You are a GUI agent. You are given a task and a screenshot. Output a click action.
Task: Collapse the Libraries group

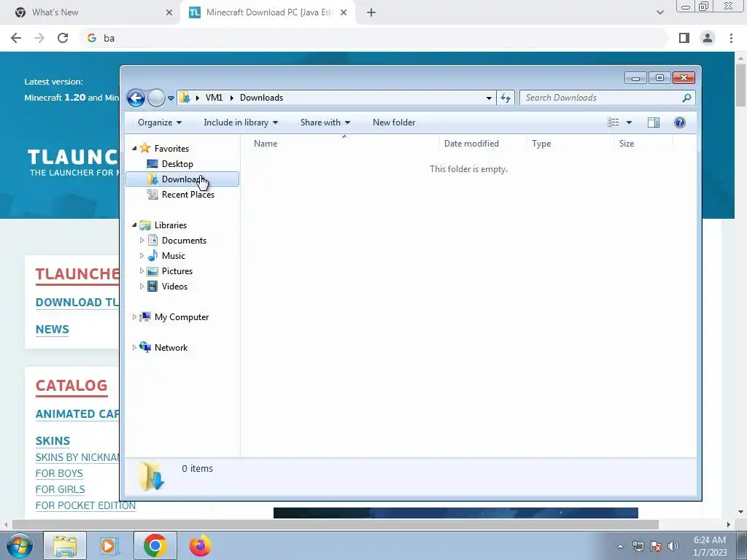coord(134,225)
